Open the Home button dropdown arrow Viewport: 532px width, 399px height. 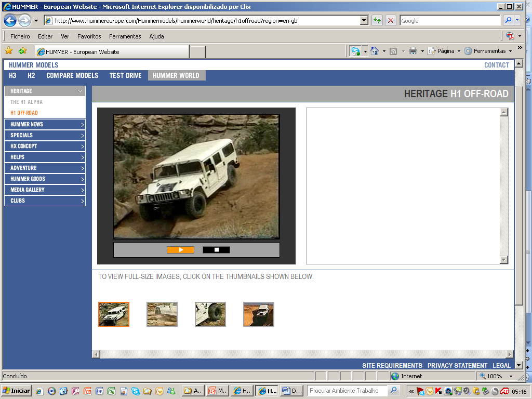click(384, 51)
